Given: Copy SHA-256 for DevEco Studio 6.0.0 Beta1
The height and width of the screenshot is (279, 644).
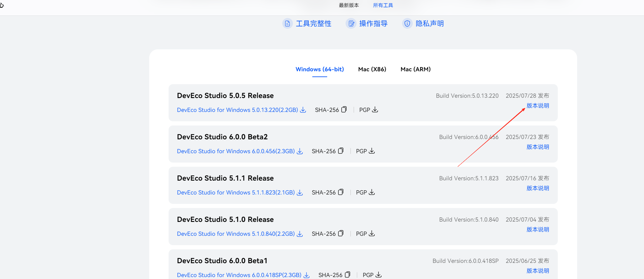Looking at the screenshot, I should pyautogui.click(x=348, y=275).
